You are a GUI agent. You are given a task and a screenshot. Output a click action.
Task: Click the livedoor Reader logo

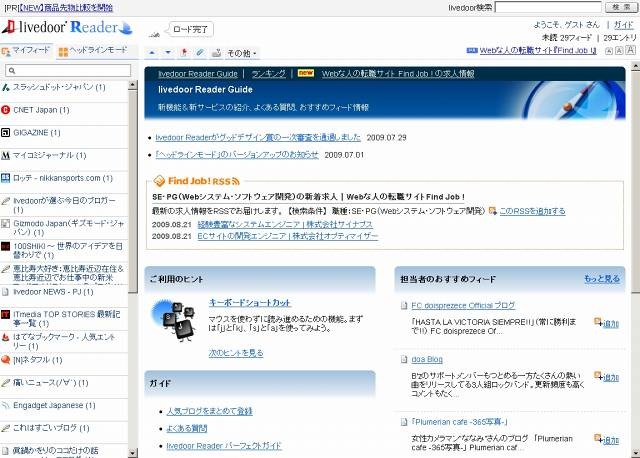tap(67, 27)
